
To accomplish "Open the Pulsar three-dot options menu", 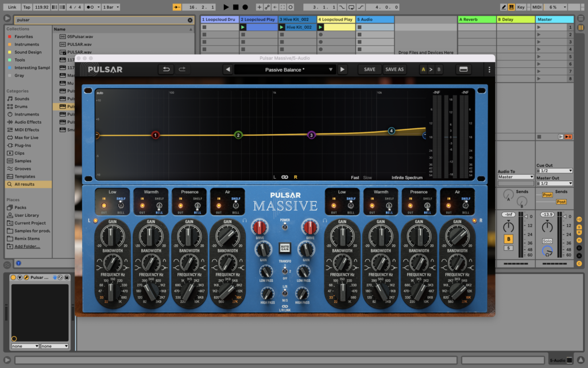I will [x=489, y=70].
